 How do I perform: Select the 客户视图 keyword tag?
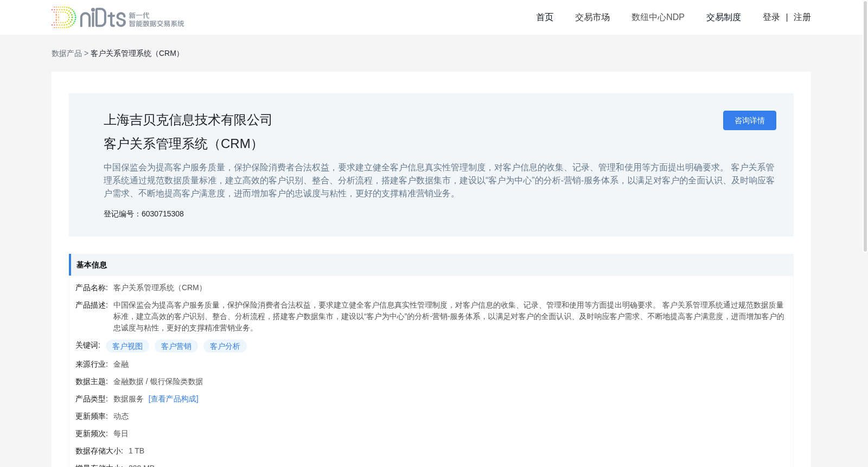coord(127,346)
